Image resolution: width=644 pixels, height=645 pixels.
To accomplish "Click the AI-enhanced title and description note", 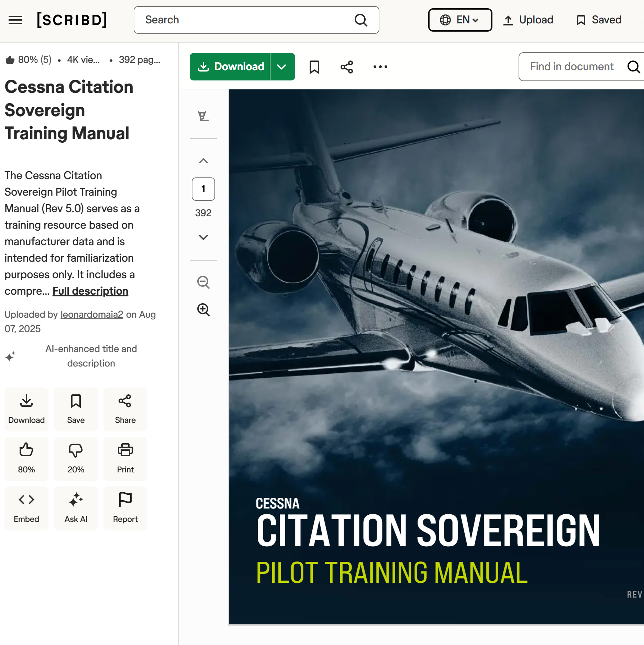I will point(91,356).
